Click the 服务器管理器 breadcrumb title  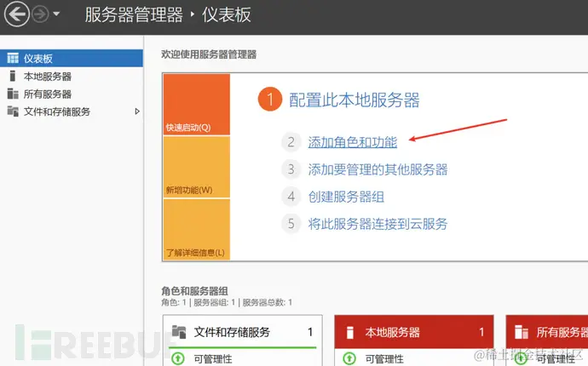tap(134, 15)
